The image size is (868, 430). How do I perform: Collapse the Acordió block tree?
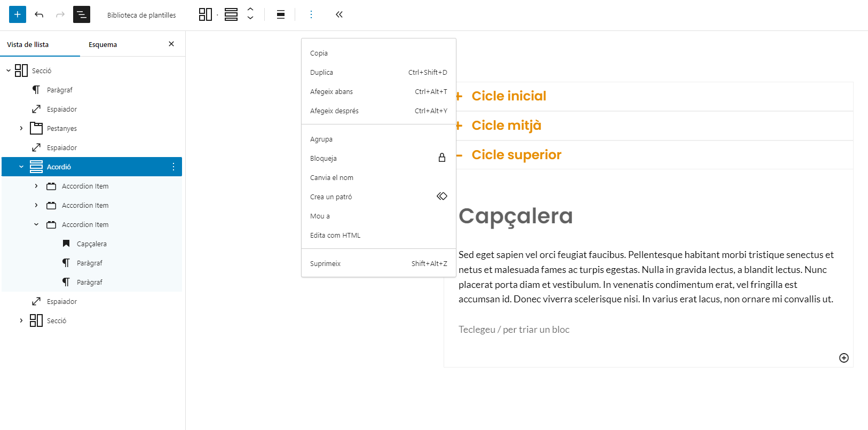pos(21,167)
